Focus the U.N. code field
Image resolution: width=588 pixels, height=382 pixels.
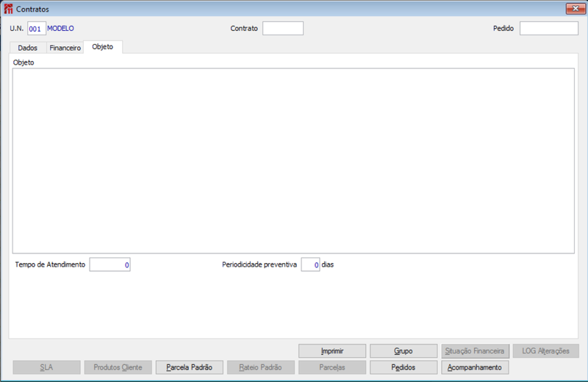point(36,29)
